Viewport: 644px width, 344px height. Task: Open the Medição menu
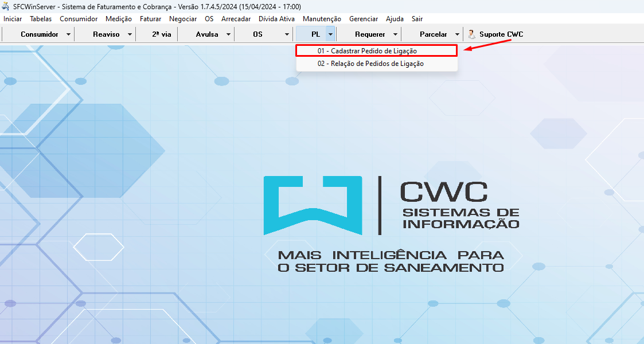point(119,19)
